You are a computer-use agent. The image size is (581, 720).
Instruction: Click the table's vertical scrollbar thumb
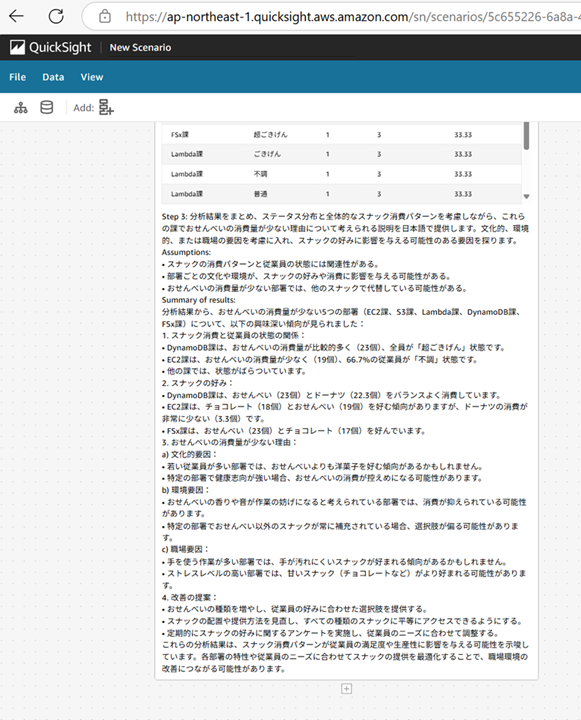(x=526, y=136)
